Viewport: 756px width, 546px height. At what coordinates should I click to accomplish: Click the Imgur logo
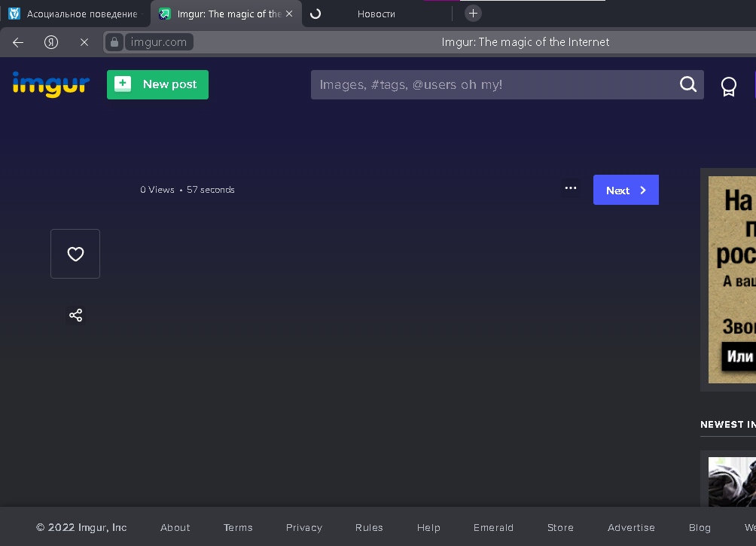click(50, 84)
